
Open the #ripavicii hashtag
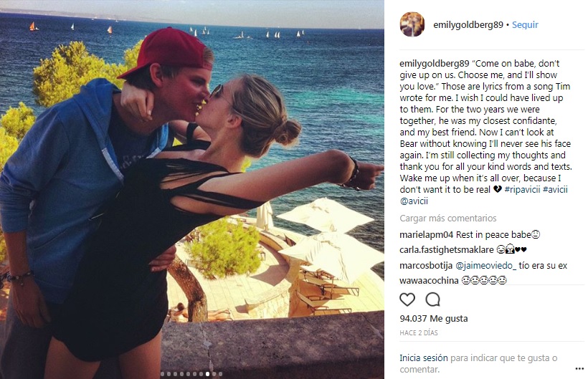click(522, 189)
